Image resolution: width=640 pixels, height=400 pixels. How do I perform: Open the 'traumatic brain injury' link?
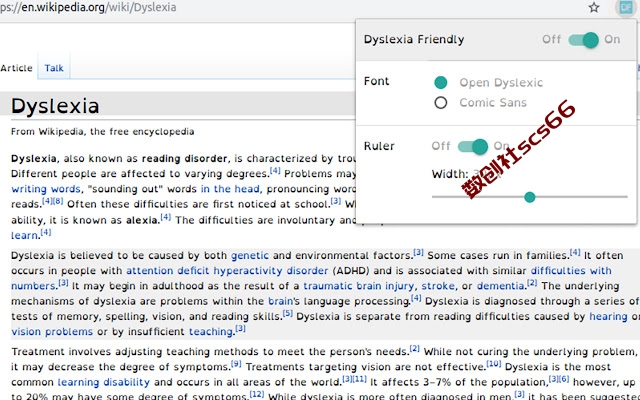tap(359, 286)
